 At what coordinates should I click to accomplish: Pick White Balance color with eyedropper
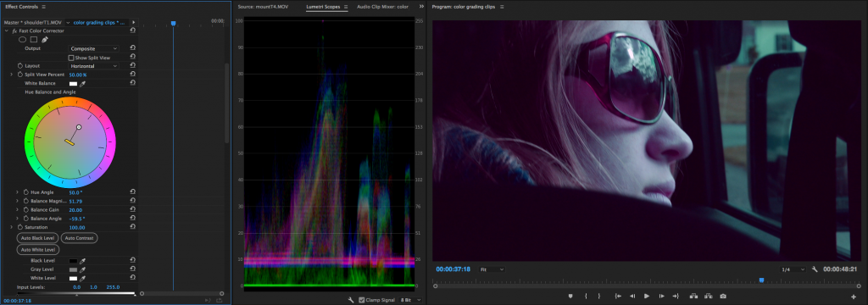[82, 84]
